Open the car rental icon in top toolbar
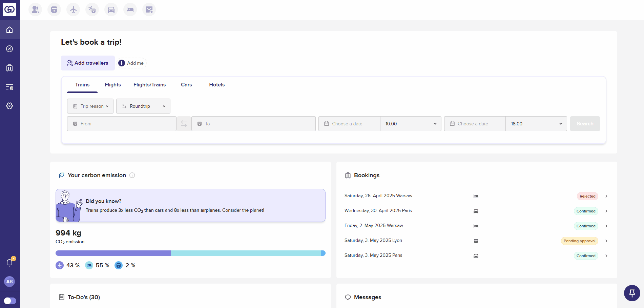644x308 pixels. (111, 9)
